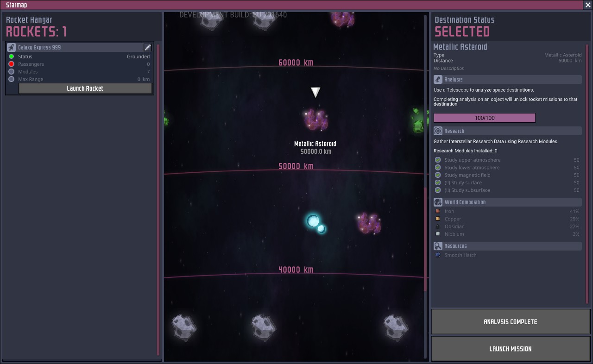The width and height of the screenshot is (593, 364).
Task: Collapse the Analysis section header
Action: (507, 80)
